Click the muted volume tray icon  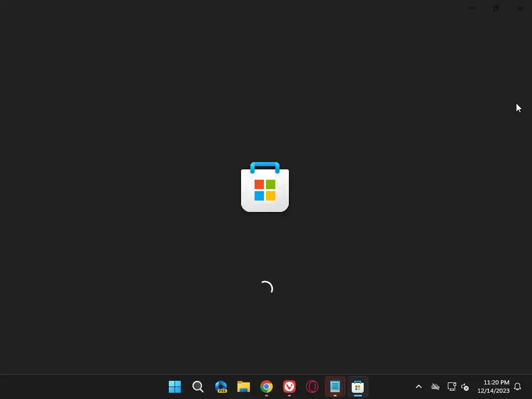pos(465,387)
